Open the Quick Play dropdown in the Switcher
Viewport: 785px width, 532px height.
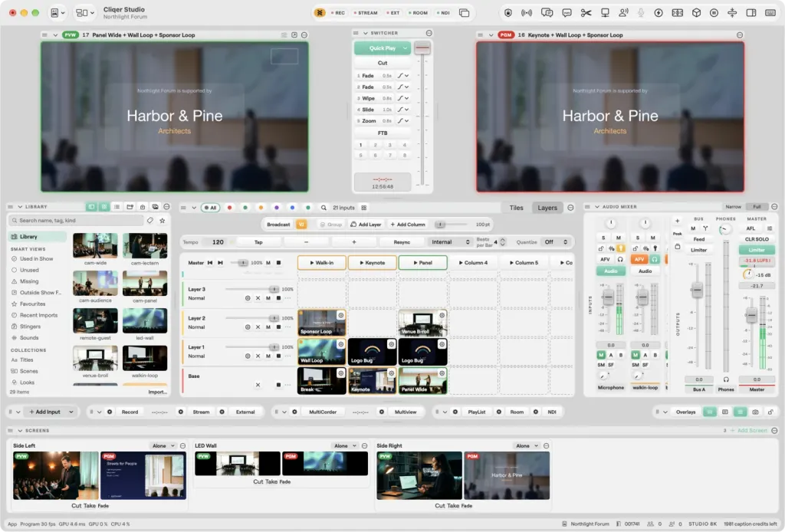point(405,48)
